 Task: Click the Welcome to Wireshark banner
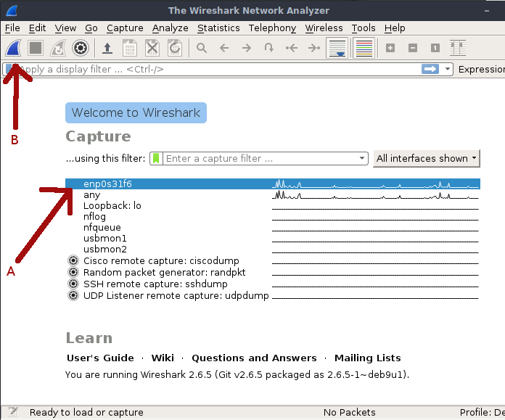click(136, 112)
